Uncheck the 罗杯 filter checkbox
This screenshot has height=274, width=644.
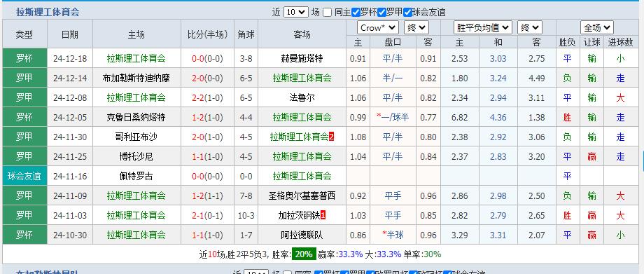(x=356, y=13)
